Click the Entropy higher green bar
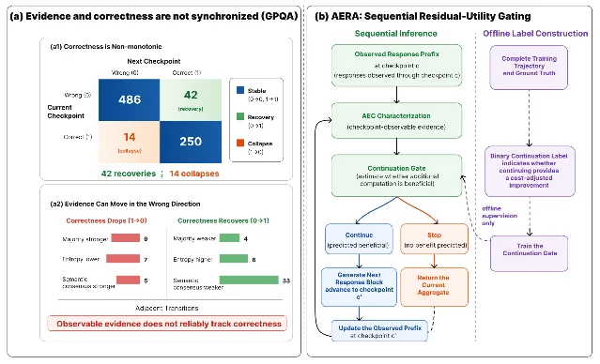This screenshot has width=600, height=364. pyautogui.click(x=234, y=259)
